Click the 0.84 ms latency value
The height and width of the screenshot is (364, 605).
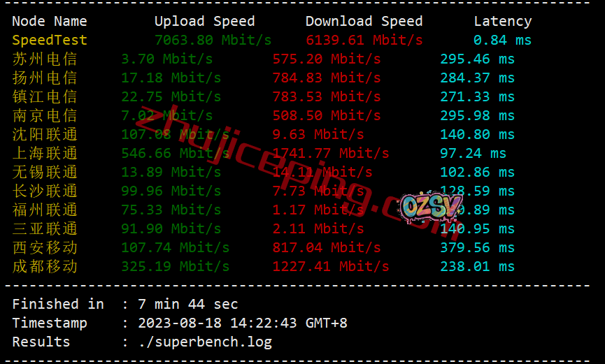click(x=502, y=40)
